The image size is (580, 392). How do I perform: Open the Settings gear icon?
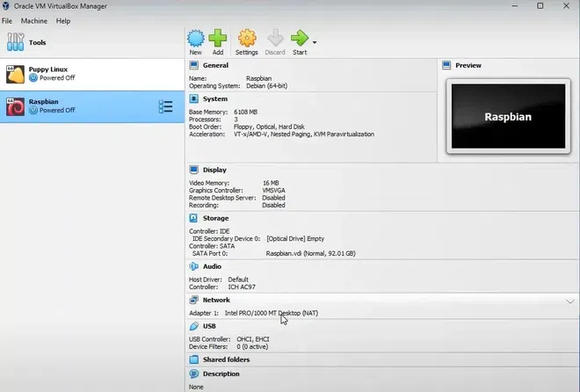point(247,38)
